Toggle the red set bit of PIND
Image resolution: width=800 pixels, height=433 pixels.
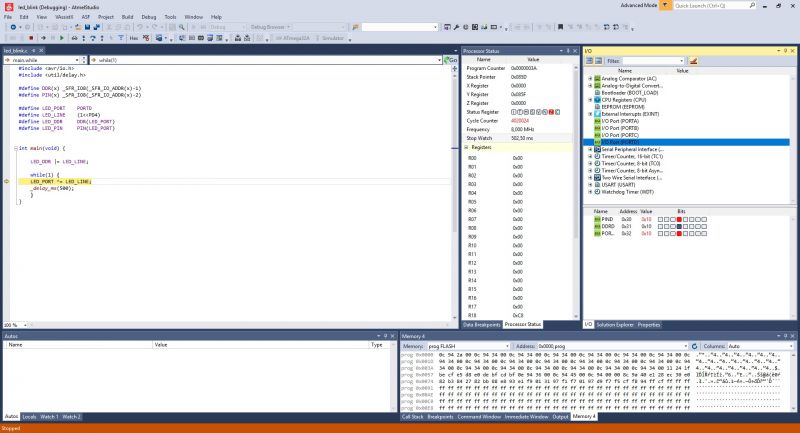point(679,219)
